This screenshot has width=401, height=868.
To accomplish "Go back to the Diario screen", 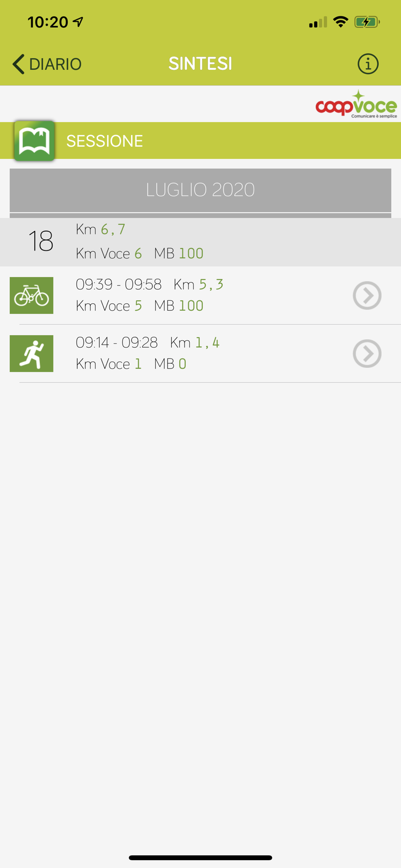I will tap(47, 64).
